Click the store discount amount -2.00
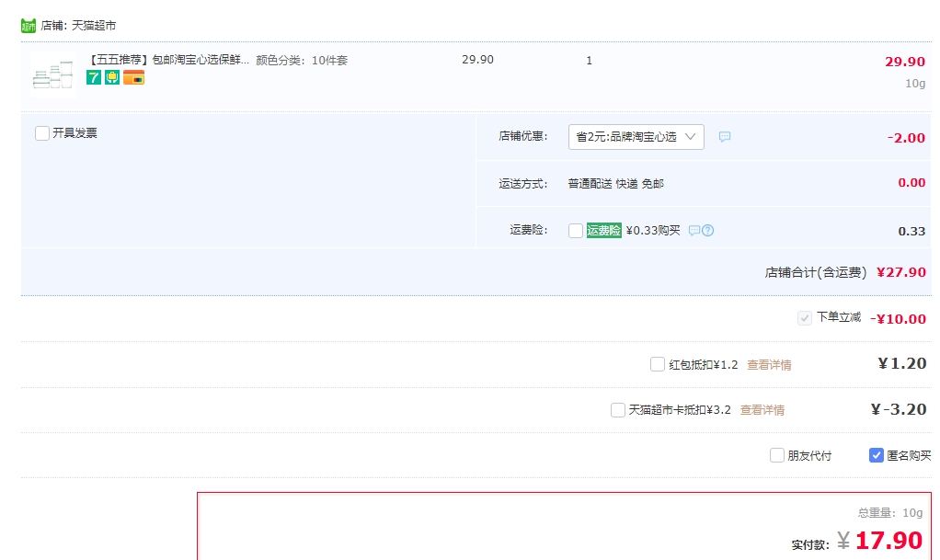This screenshot has width=940, height=560. [907, 138]
